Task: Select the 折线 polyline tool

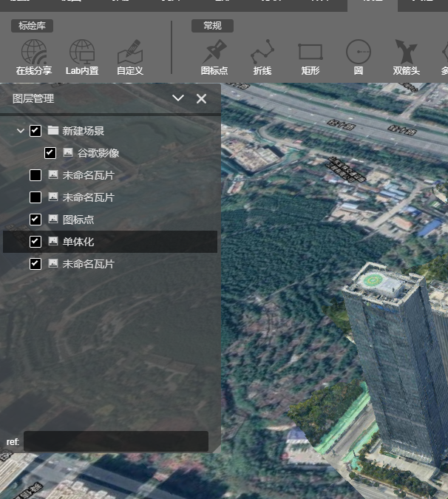Action: tap(262, 57)
